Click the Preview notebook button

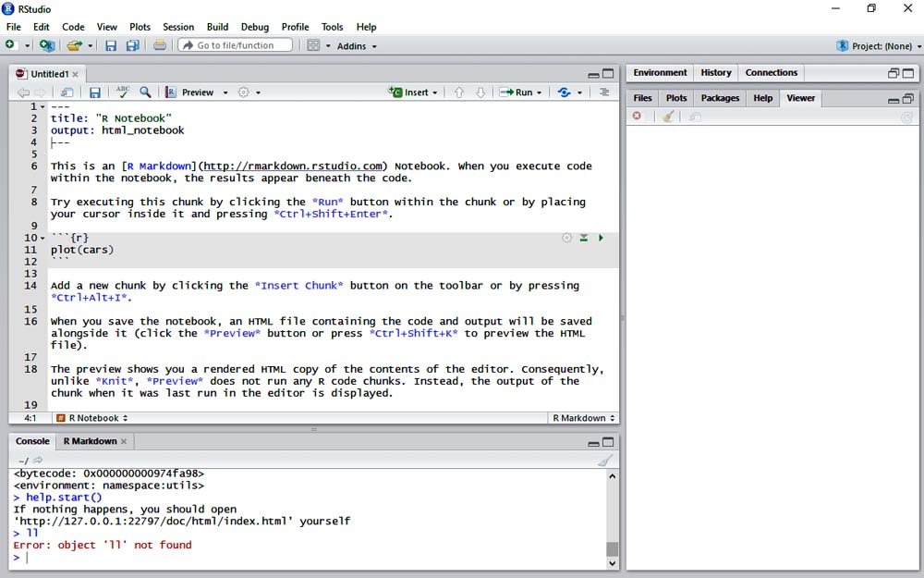[x=189, y=92]
